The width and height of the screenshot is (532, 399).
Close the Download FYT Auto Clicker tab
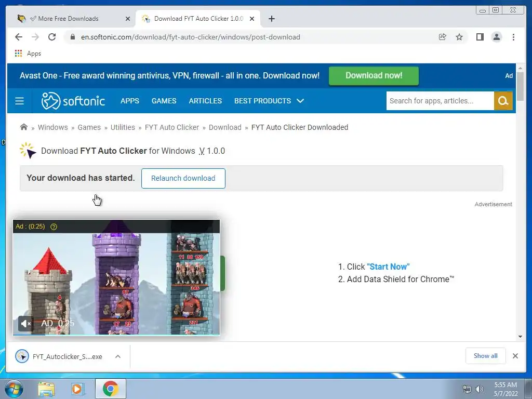pos(252,19)
